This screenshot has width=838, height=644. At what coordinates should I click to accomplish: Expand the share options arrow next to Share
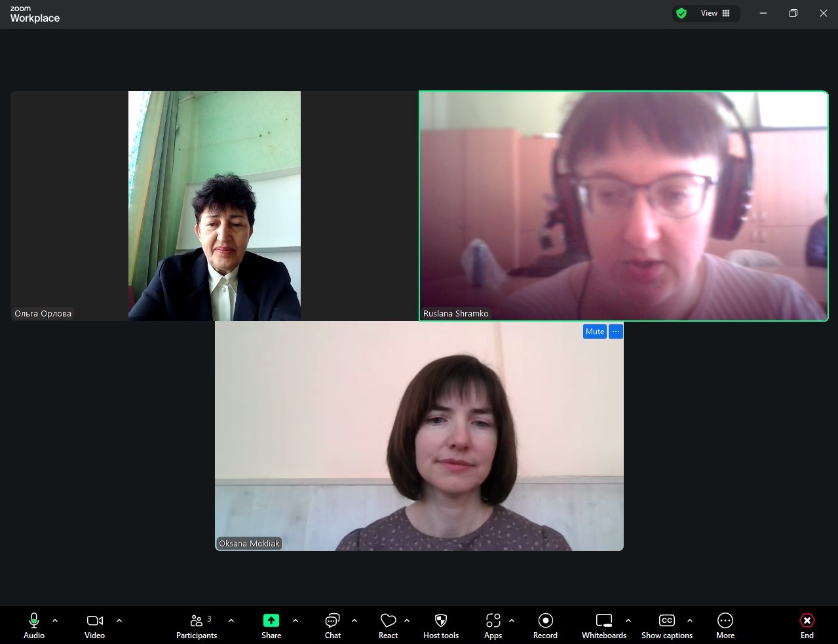(x=295, y=620)
